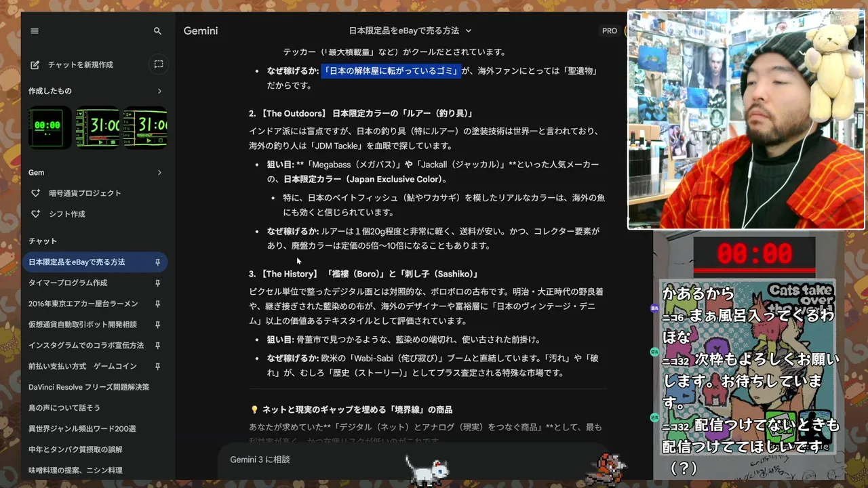Click highlighted text 日本の解体屋に転がっているゴミ

coord(391,70)
